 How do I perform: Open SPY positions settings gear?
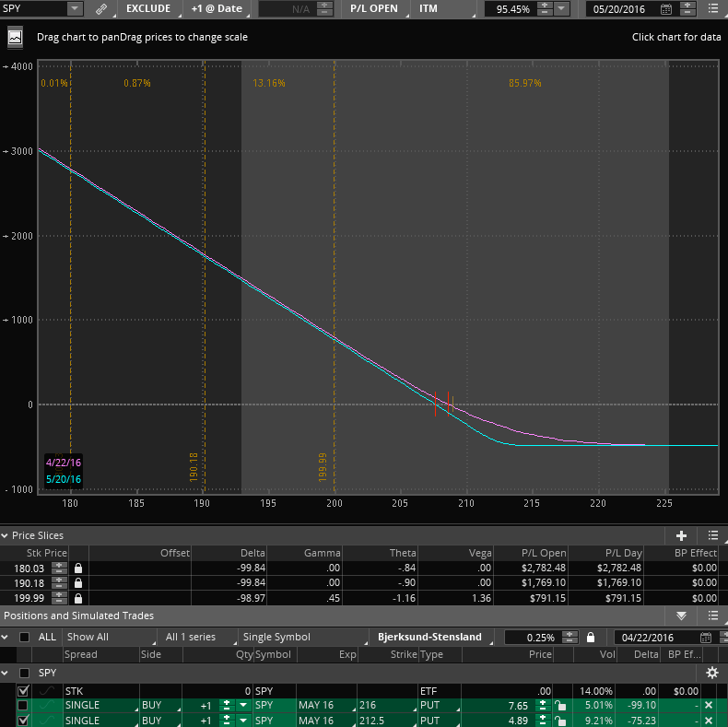tap(711, 673)
